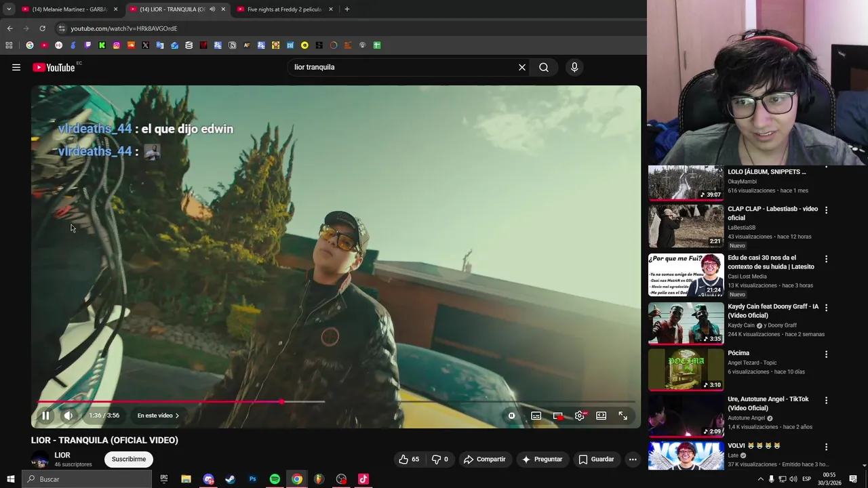868x488 pixels.
Task: Open options for 'Pócima' video
Action: pos(826,354)
